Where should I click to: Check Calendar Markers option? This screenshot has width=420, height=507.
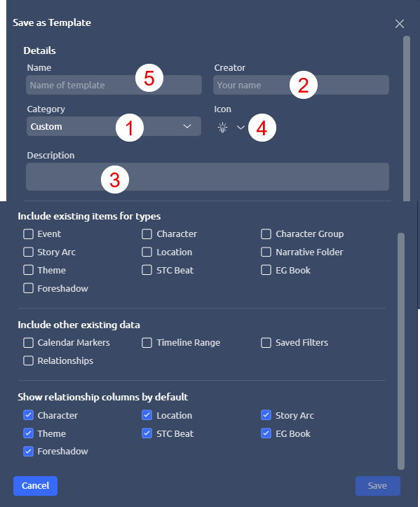(x=28, y=342)
